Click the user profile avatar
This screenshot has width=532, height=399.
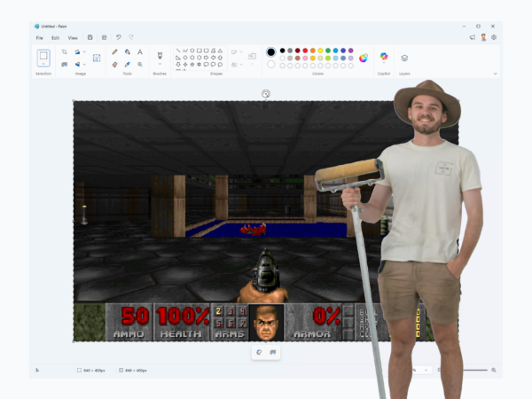coord(483,37)
